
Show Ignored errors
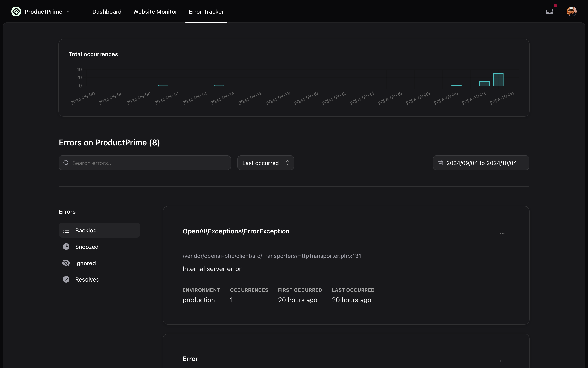(99, 263)
